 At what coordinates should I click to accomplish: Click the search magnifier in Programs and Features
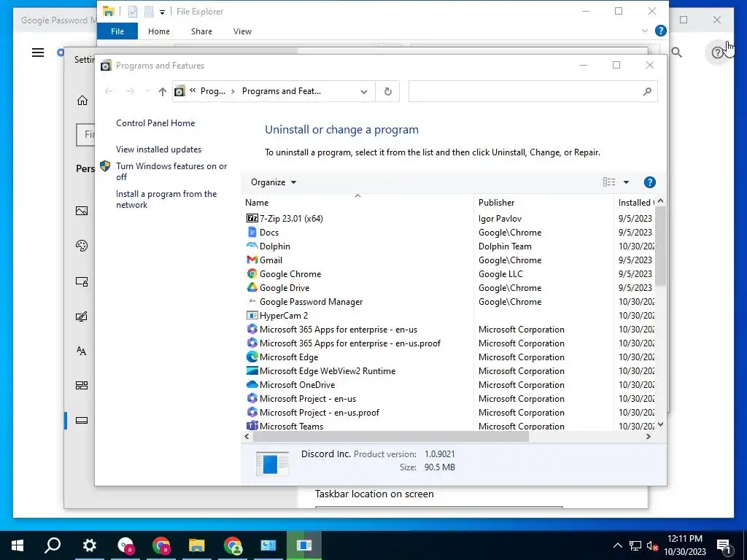coord(647,91)
